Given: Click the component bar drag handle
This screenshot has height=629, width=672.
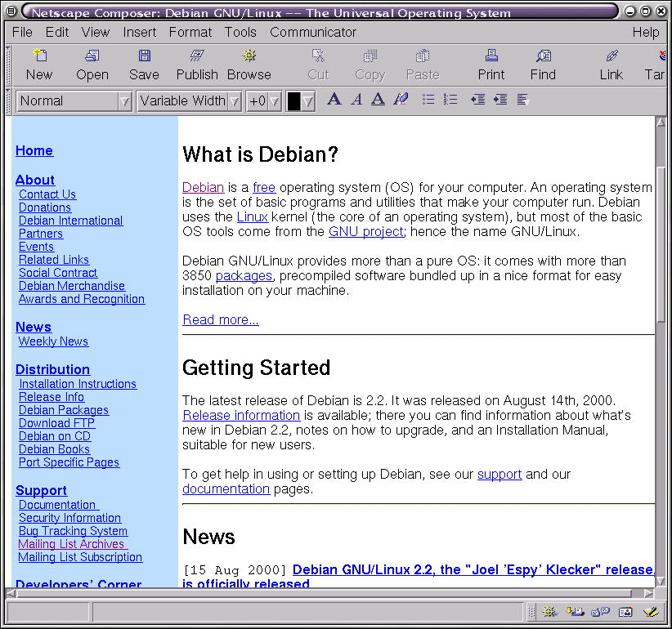Looking at the screenshot, I should click(x=531, y=612).
